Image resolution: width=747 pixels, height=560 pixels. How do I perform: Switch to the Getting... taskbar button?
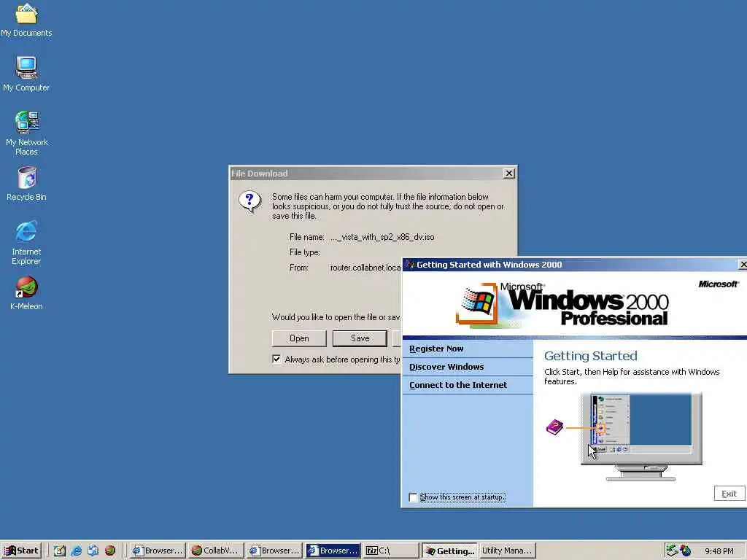pos(449,551)
